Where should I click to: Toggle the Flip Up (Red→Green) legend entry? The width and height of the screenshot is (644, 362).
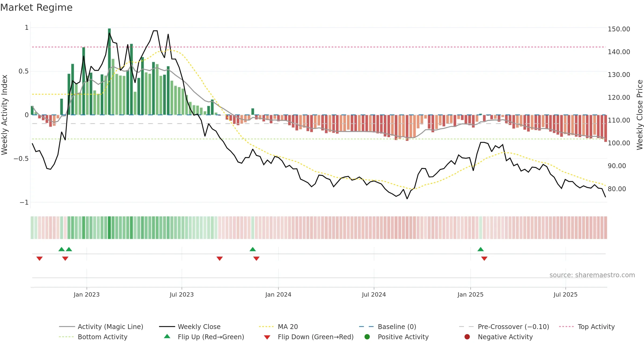[204, 337]
